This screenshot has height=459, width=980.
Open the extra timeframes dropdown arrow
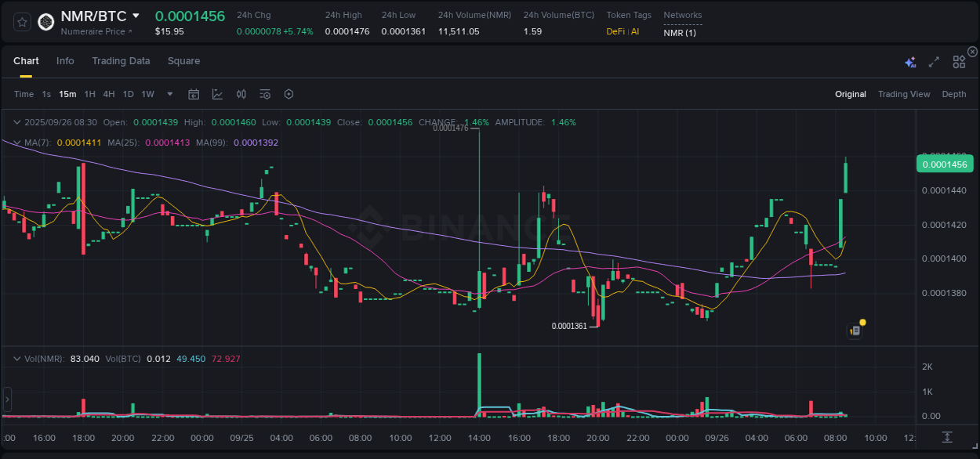169,93
